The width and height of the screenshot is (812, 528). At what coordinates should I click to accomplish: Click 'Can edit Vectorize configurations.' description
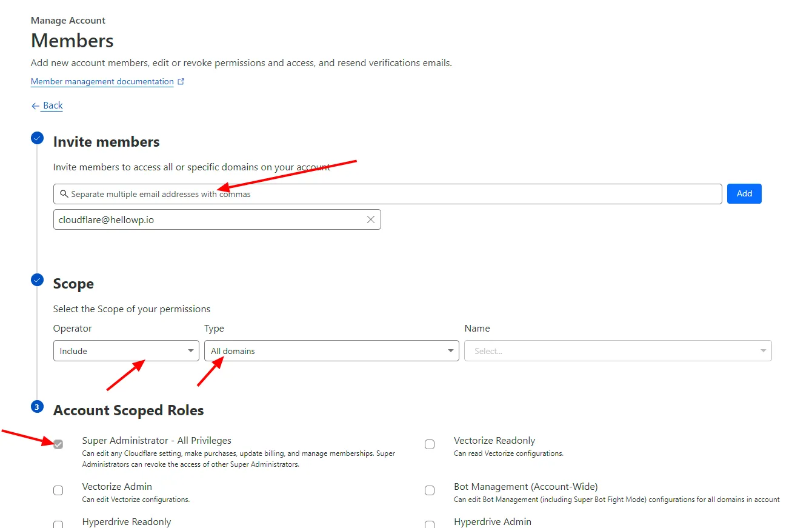click(x=136, y=500)
